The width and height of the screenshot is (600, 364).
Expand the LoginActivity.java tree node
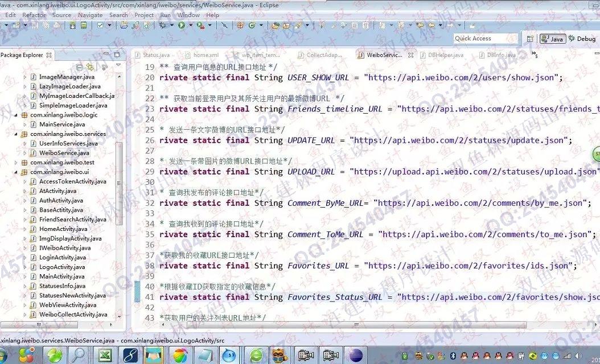[25, 257]
